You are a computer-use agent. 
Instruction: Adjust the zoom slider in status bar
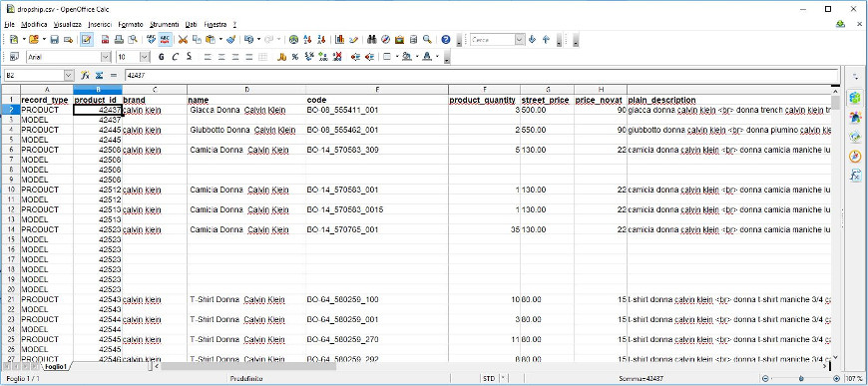pyautogui.click(x=800, y=379)
